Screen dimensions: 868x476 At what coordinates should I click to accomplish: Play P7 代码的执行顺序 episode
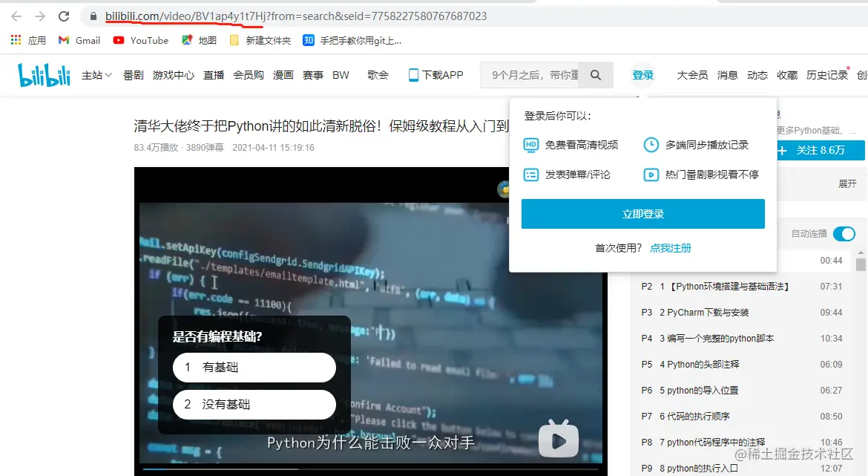pos(742,417)
